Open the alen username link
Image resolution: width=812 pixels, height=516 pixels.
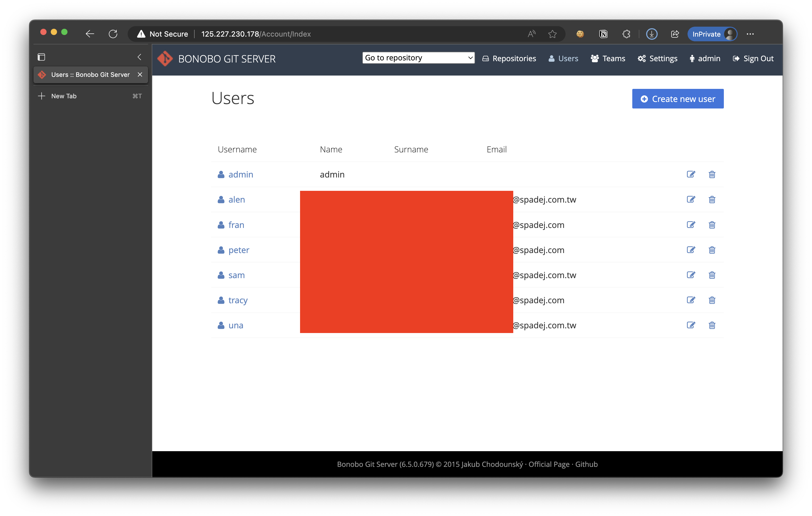click(236, 199)
